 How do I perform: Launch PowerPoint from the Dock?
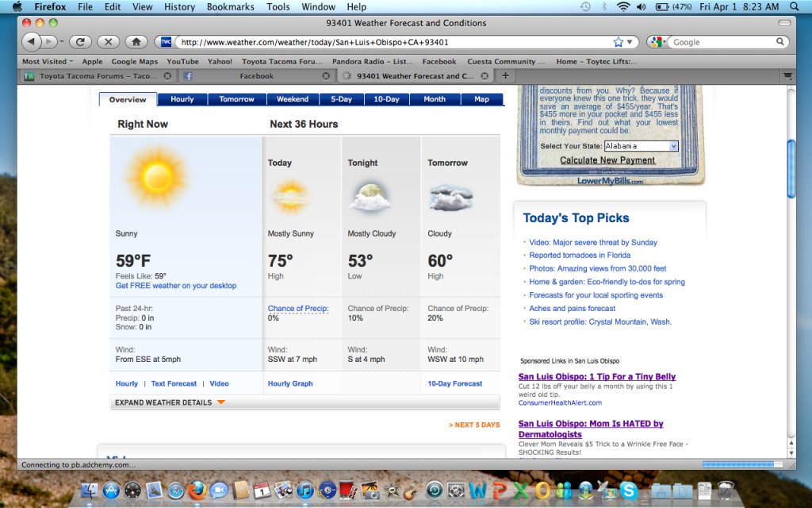tap(500, 491)
